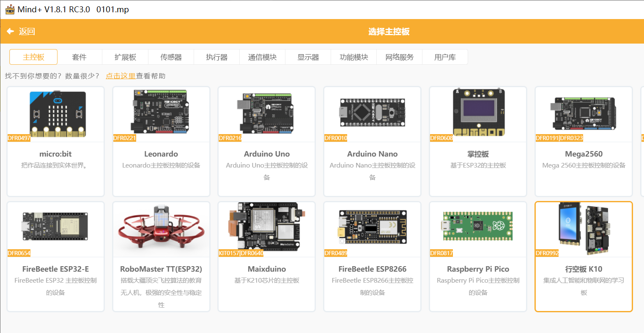Pick the Arduino Uno board image

click(266, 113)
